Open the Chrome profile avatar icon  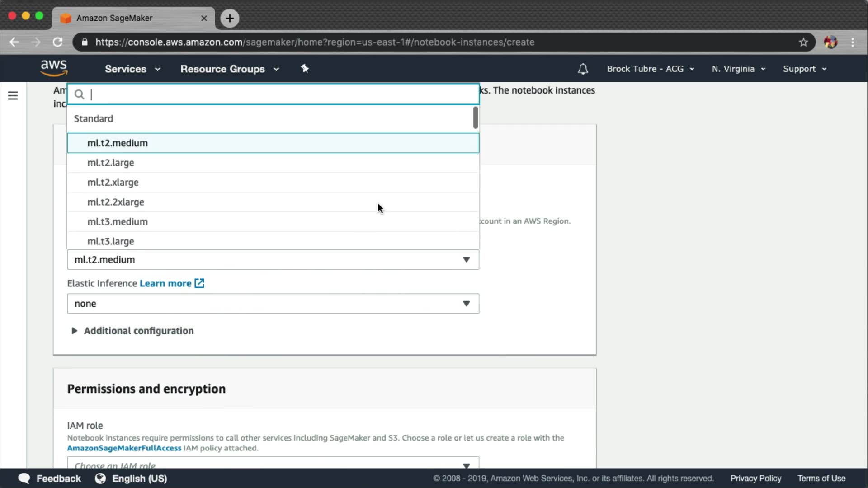pyautogui.click(x=830, y=42)
